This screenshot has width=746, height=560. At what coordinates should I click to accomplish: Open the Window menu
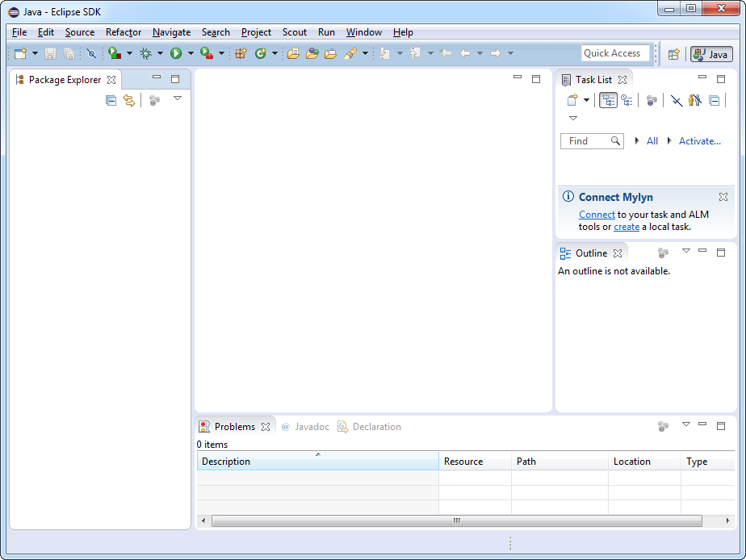point(364,32)
